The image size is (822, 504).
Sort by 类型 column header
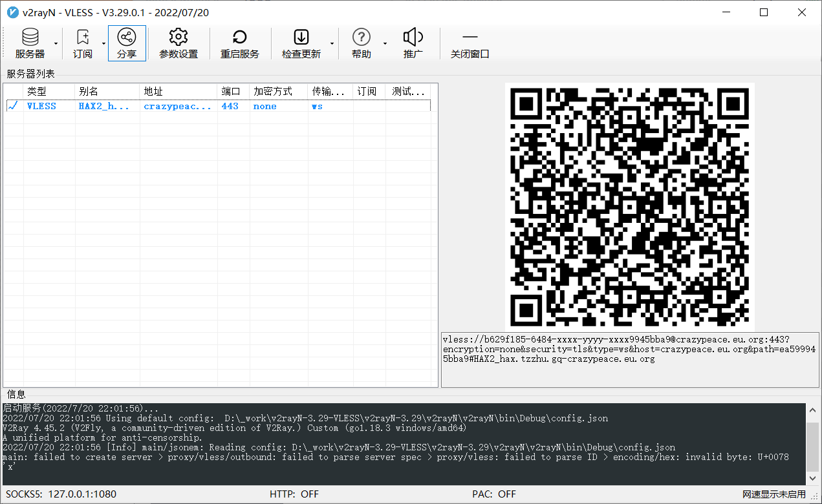click(x=49, y=91)
